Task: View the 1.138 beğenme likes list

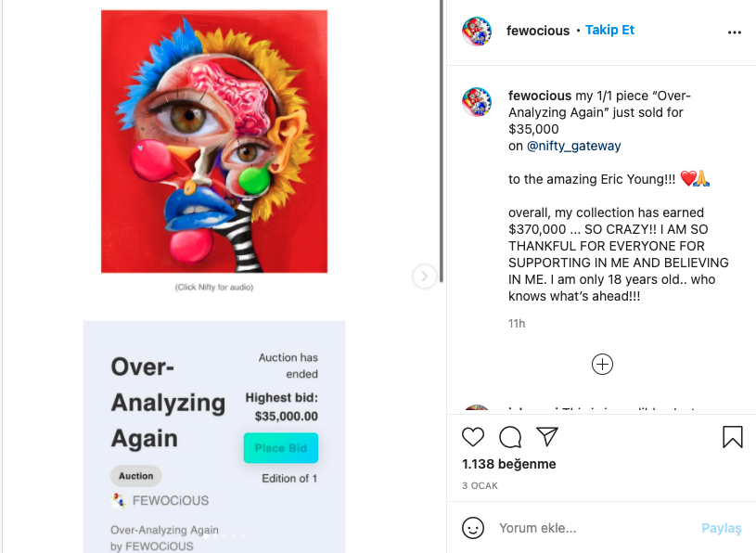Action: pos(508,464)
